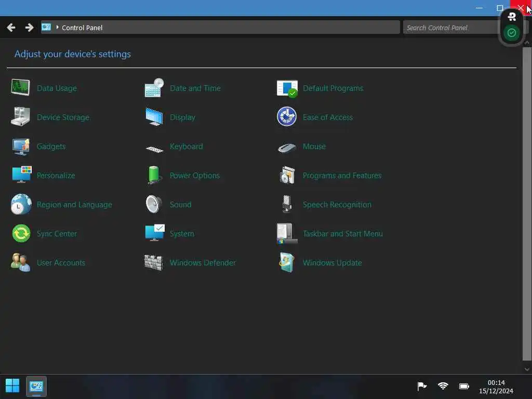This screenshot has width=532, height=399.
Task: Select the Gadgets link
Action: tap(51, 147)
